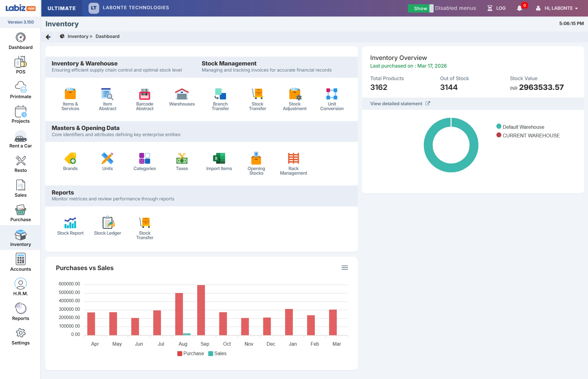Open Reports in the sidebar

(21, 312)
